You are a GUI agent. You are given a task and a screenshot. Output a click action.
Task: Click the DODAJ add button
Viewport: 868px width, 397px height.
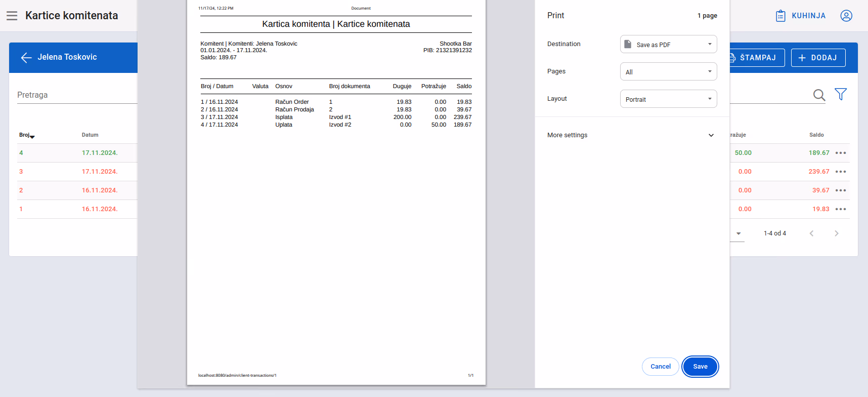click(818, 58)
